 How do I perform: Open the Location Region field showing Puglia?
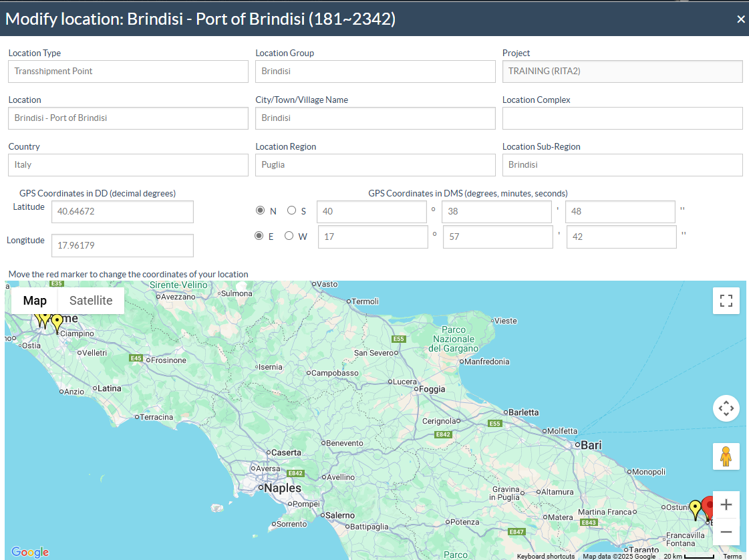tap(375, 165)
